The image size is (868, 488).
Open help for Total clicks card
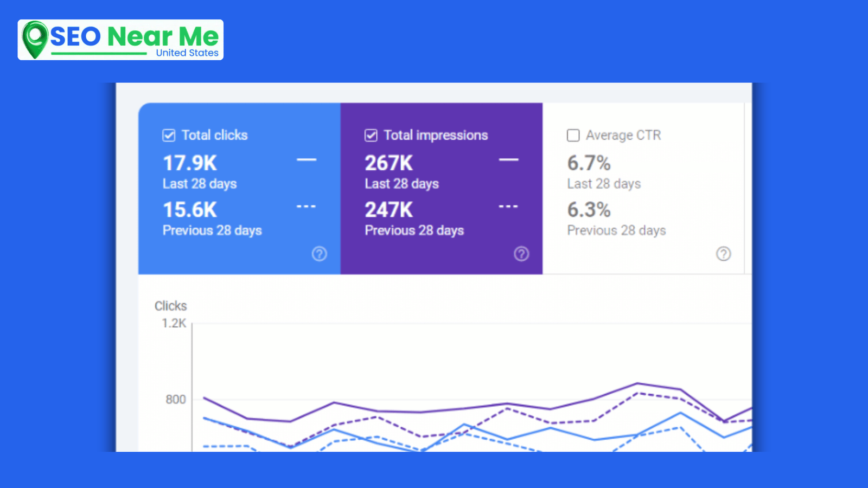point(320,254)
